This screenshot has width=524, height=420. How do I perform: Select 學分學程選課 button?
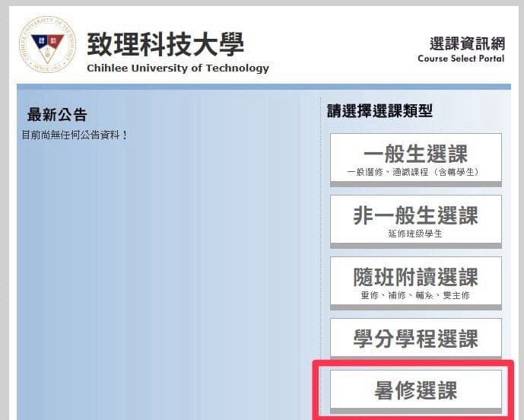(x=416, y=339)
